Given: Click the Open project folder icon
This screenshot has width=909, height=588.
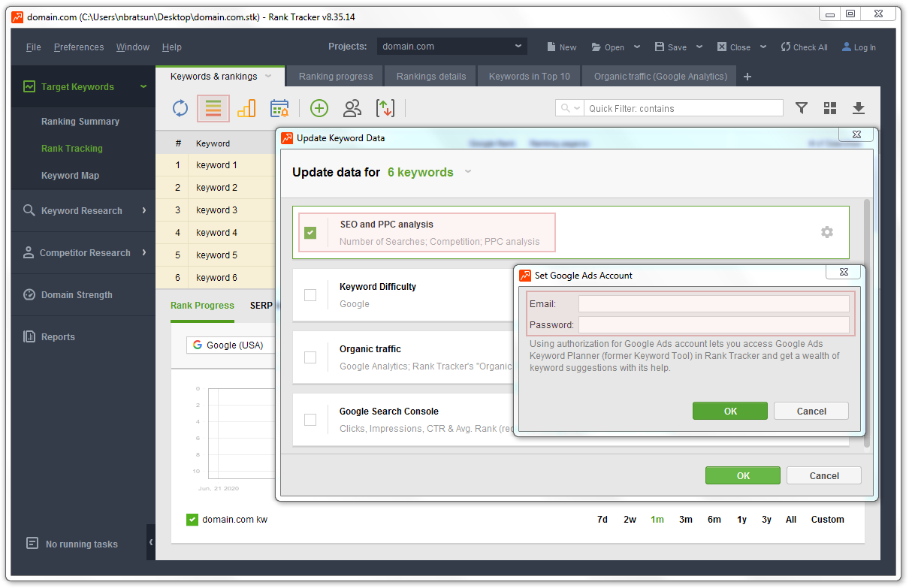Looking at the screenshot, I should coord(596,47).
